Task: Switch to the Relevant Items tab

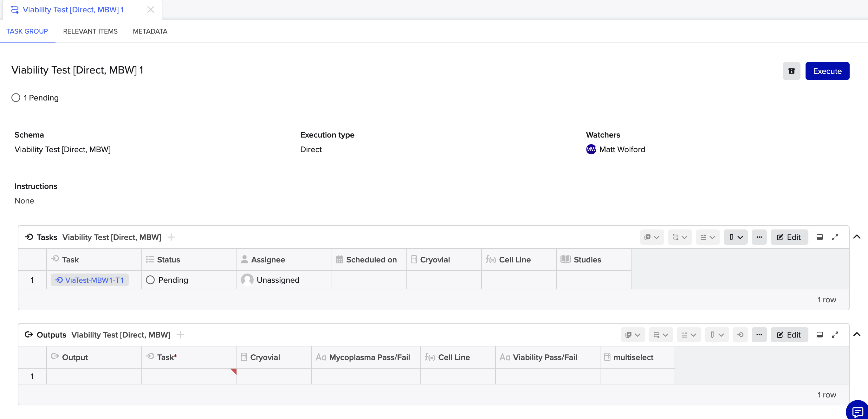Action: pyautogui.click(x=90, y=31)
